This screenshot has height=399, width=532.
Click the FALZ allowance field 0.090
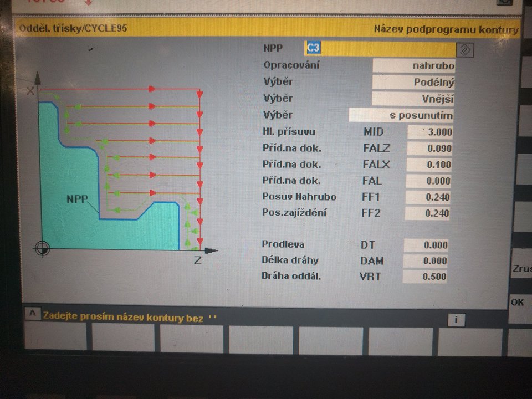coord(431,149)
